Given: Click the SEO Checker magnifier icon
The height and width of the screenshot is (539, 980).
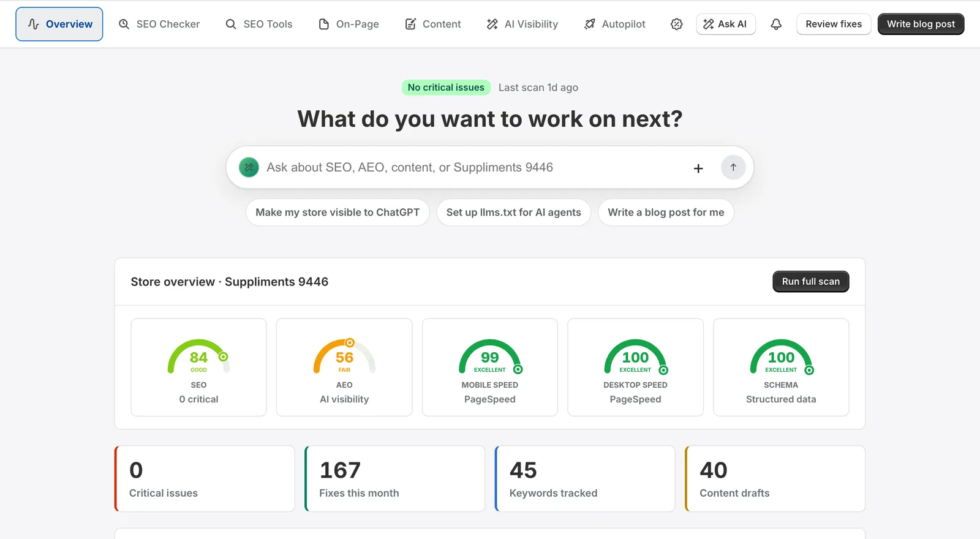Looking at the screenshot, I should tap(124, 24).
